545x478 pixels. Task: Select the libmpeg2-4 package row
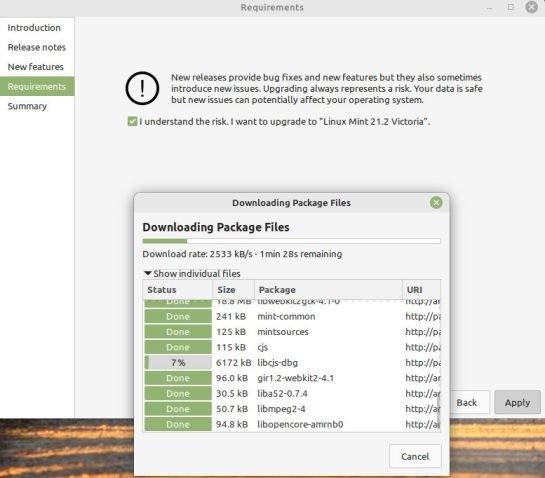292,409
